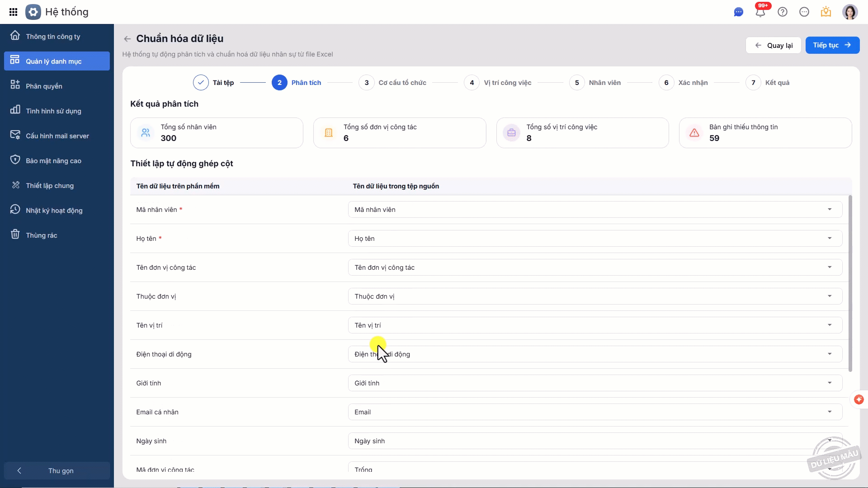Open the user avatar profile
Image resolution: width=868 pixels, height=488 pixels.
pyautogui.click(x=850, y=12)
